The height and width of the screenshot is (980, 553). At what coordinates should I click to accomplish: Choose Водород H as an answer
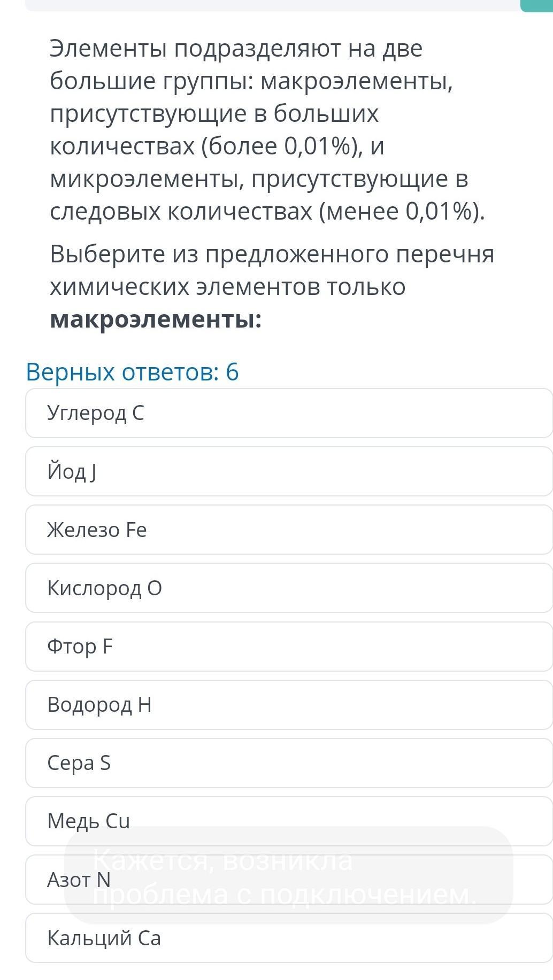[x=289, y=704]
